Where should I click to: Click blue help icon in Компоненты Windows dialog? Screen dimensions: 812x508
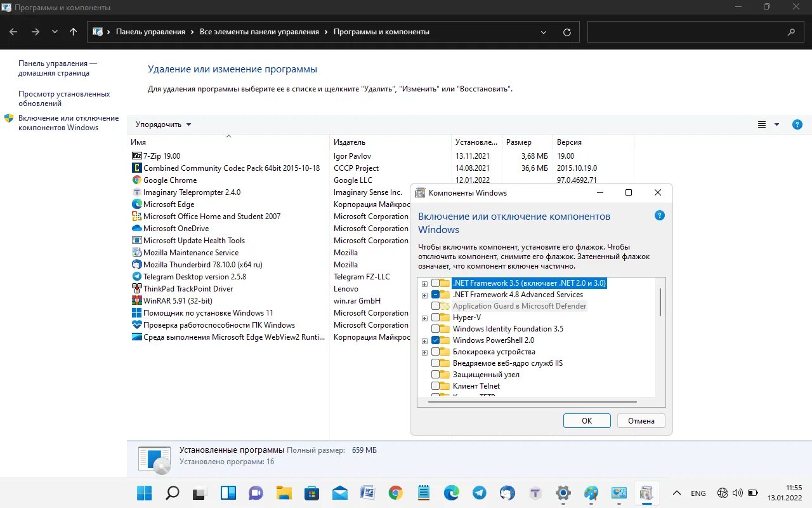659,216
